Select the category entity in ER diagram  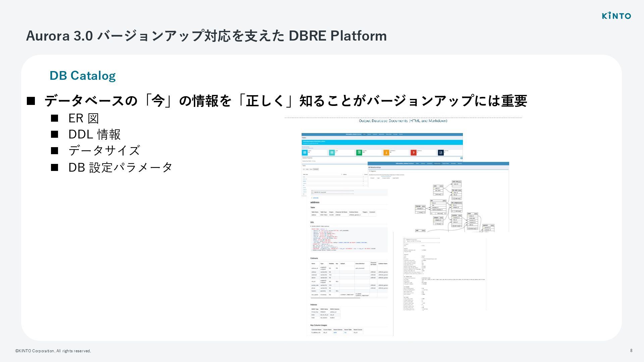[438, 221]
